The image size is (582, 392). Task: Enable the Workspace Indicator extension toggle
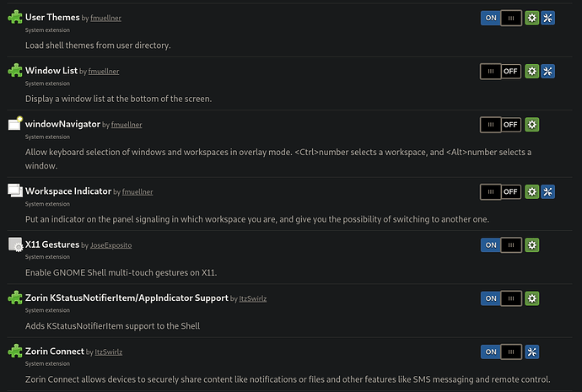[501, 191]
